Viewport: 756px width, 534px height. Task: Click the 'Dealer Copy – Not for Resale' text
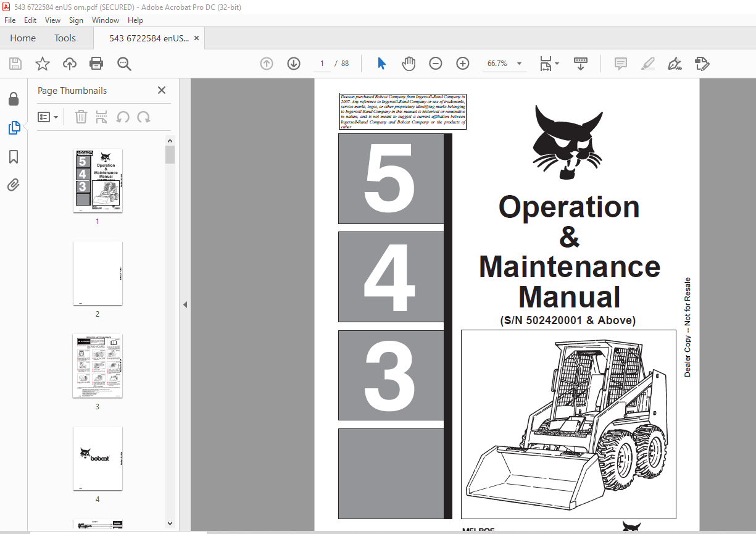pos(687,327)
